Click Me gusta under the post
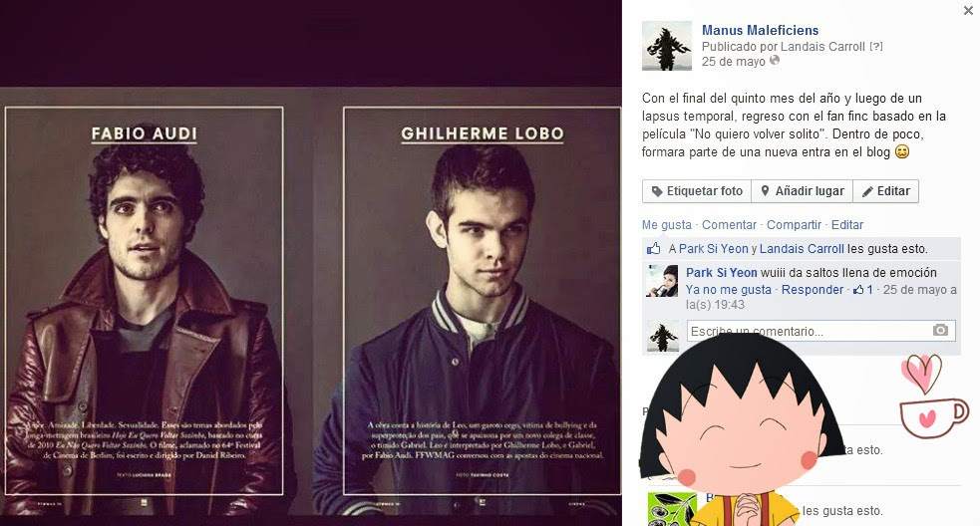The width and height of the screenshot is (980, 526). click(x=666, y=225)
